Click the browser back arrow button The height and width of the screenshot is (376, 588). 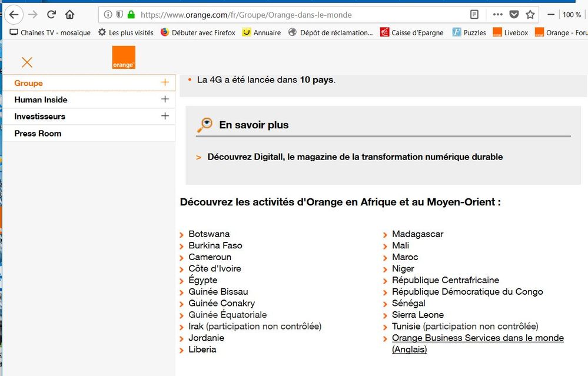point(14,15)
